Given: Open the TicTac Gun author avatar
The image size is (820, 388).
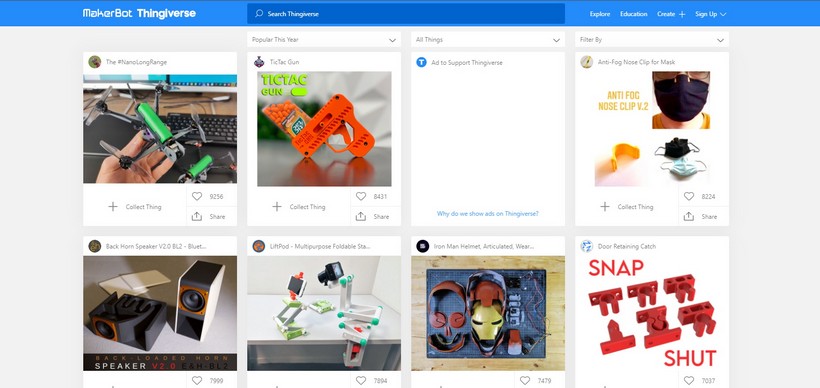Looking at the screenshot, I should [x=259, y=62].
